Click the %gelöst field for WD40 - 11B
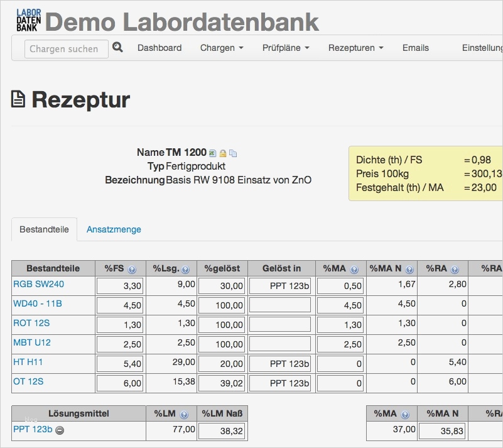The image size is (503, 448). (x=222, y=305)
